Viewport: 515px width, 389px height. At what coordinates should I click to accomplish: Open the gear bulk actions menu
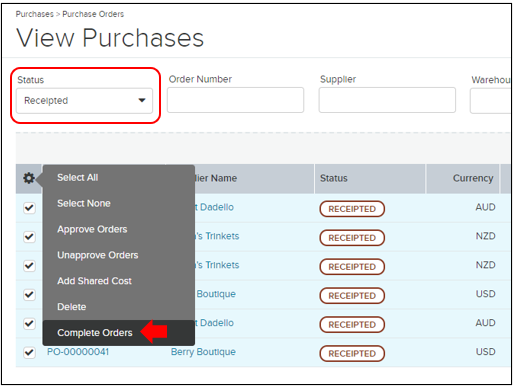click(29, 178)
